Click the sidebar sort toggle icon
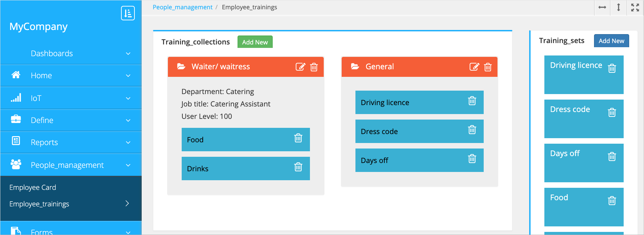This screenshot has width=644, height=235. coord(128,13)
